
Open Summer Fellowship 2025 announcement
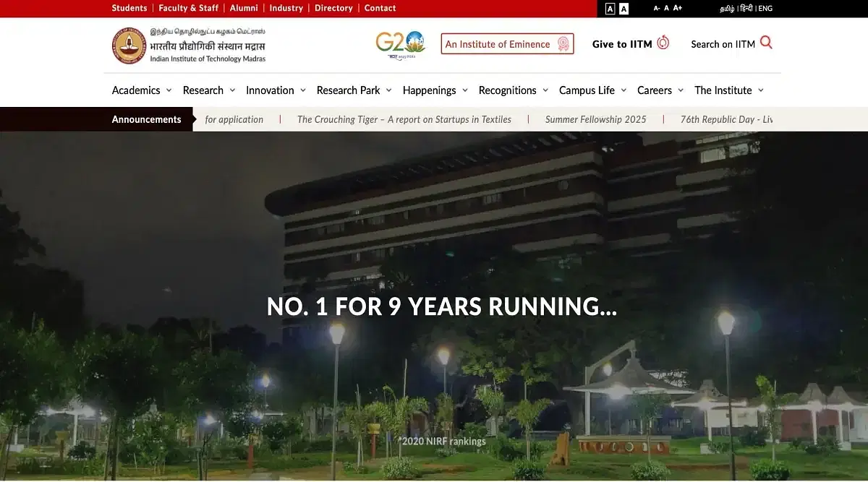click(x=596, y=119)
